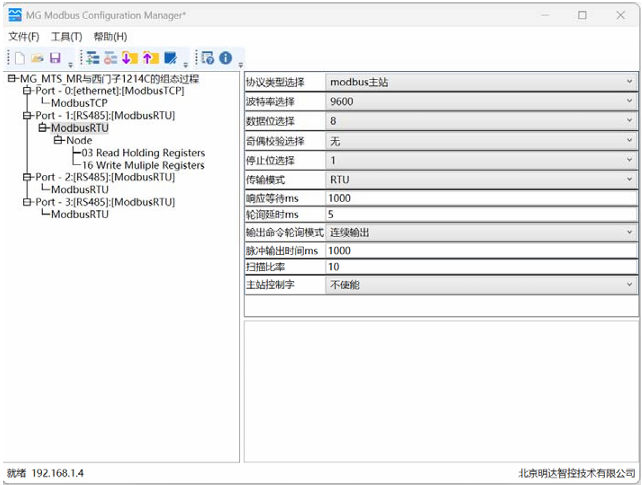Click the blue info circle icon

click(225, 58)
